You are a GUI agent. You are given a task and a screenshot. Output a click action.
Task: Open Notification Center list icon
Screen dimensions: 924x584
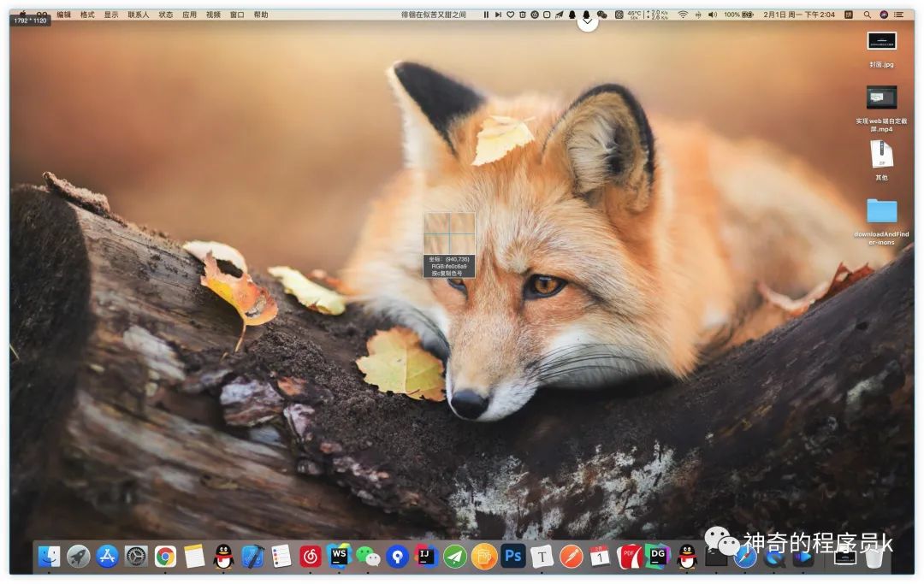(898, 15)
